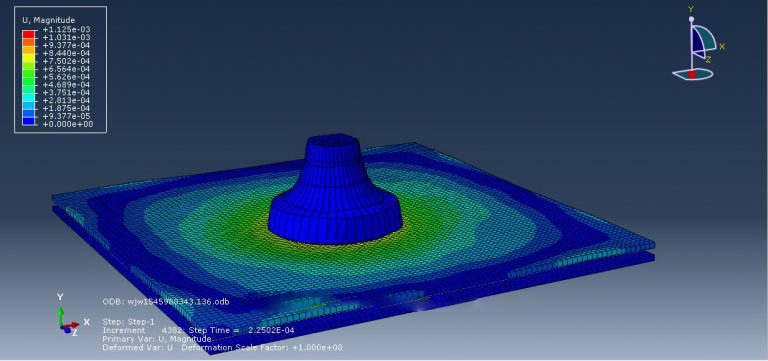768x361 pixels.
Task: Click the red legend color swatch
Action: (x=29, y=33)
